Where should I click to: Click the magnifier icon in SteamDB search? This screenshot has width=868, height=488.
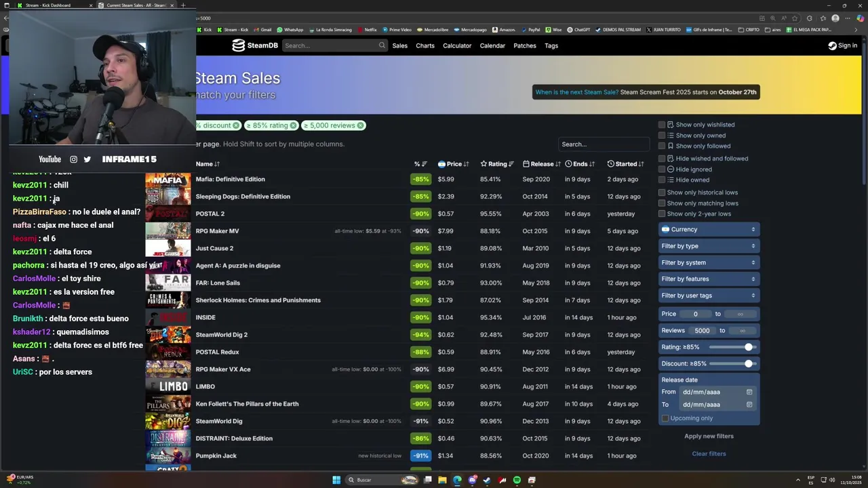382,45
